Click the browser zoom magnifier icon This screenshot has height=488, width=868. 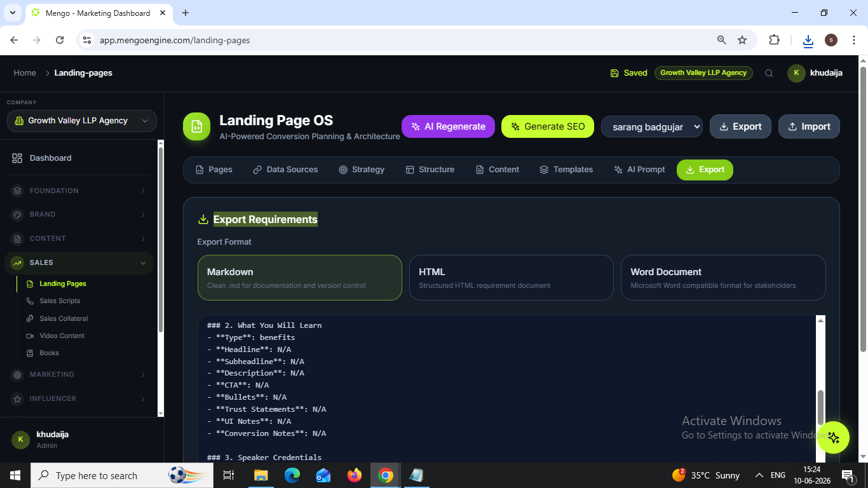pyautogui.click(x=721, y=40)
